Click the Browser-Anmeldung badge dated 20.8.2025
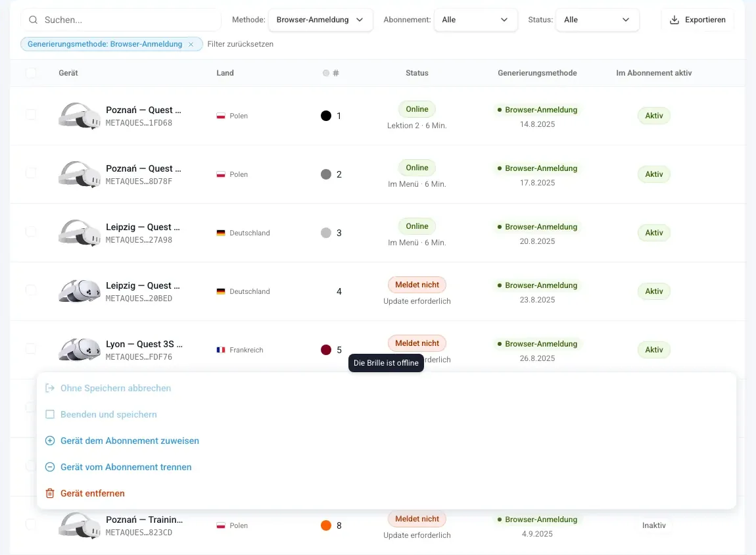Screen dimensions: 756x555 click(x=537, y=227)
